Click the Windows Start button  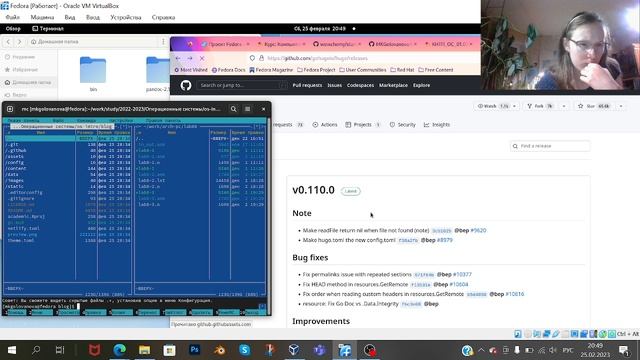12,350
